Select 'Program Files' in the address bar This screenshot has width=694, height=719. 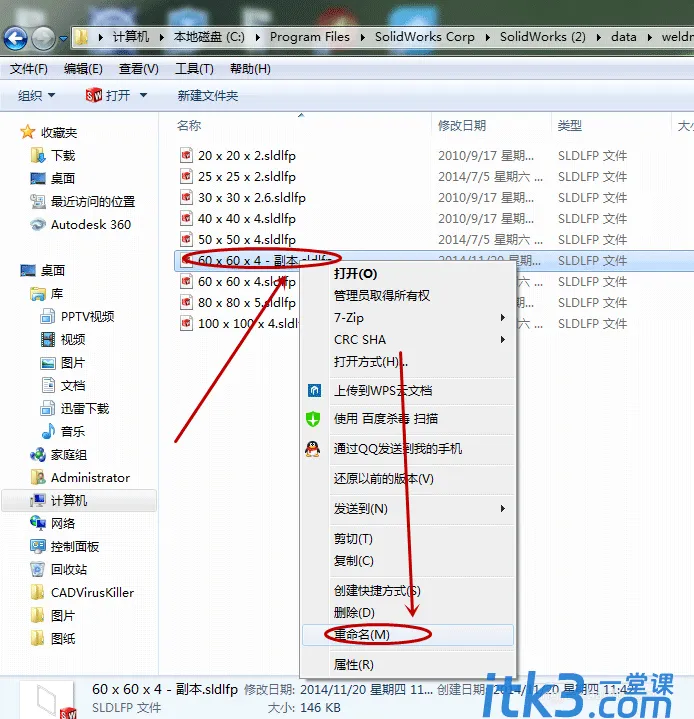[x=310, y=37]
